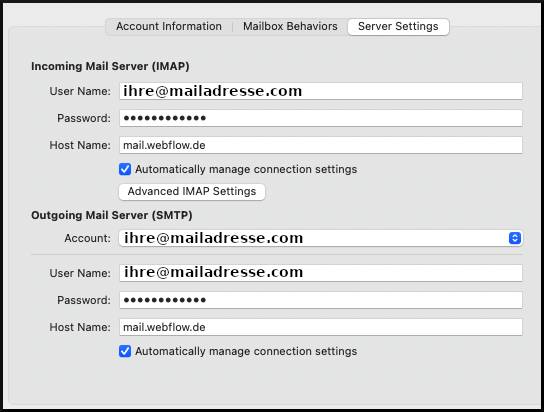
Task: Click the outgoing server's connection settings label text
Action: coord(246,351)
